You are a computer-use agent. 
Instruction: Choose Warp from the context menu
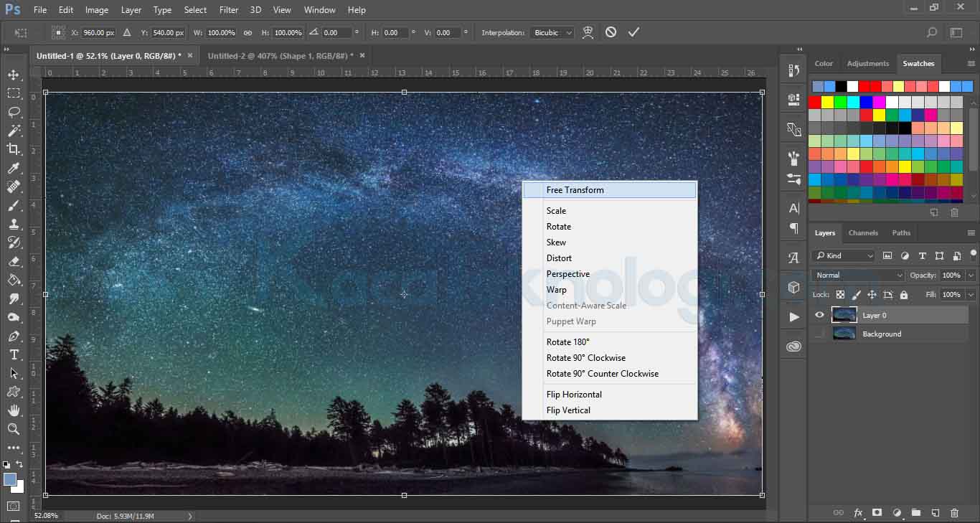[x=556, y=290]
